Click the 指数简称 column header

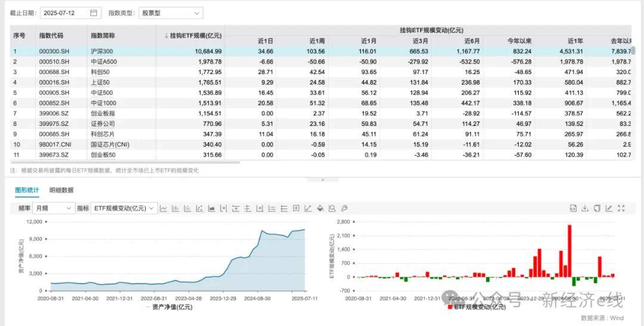pos(103,36)
